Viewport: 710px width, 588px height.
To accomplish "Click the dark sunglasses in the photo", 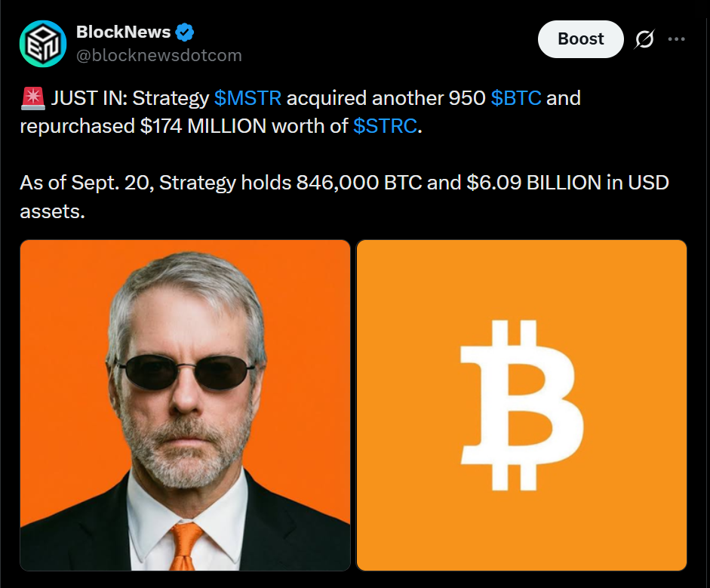I will click(x=185, y=373).
